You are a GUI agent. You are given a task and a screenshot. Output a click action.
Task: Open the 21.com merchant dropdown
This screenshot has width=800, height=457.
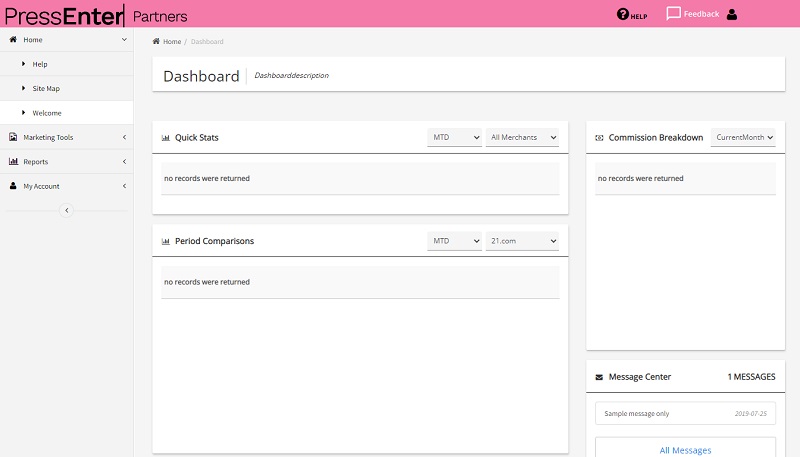[522, 241]
